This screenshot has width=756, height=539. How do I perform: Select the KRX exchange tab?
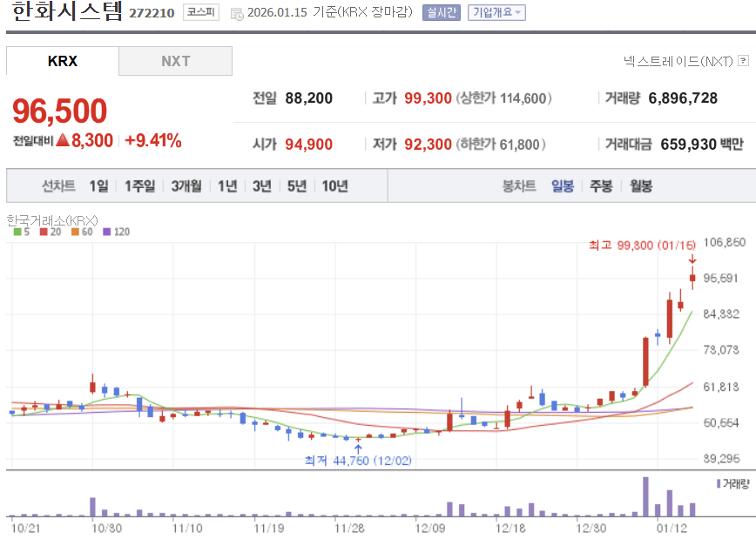click(63, 61)
